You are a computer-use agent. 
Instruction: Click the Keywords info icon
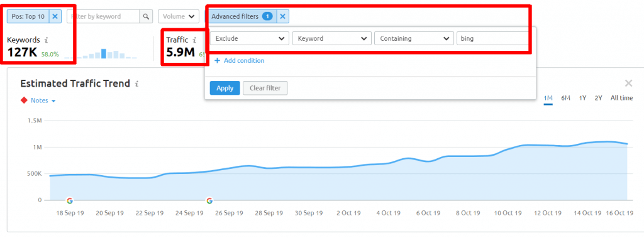point(46,40)
